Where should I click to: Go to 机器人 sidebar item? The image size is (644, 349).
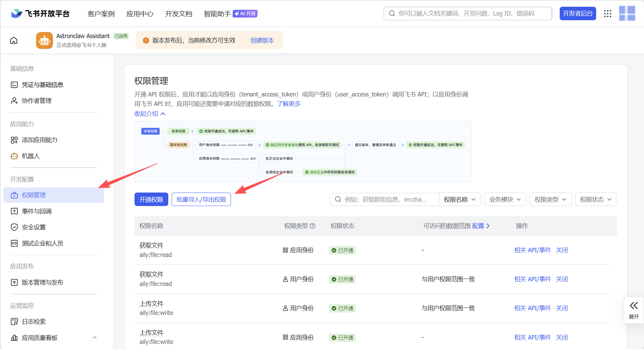31,156
